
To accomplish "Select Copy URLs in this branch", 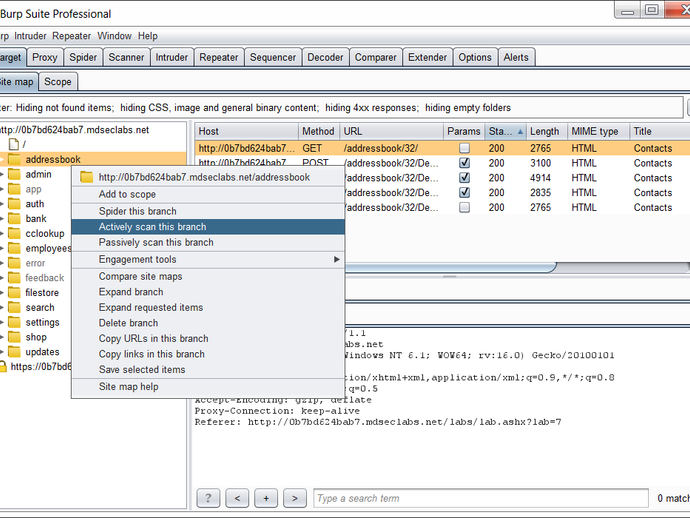I will click(x=208, y=338).
